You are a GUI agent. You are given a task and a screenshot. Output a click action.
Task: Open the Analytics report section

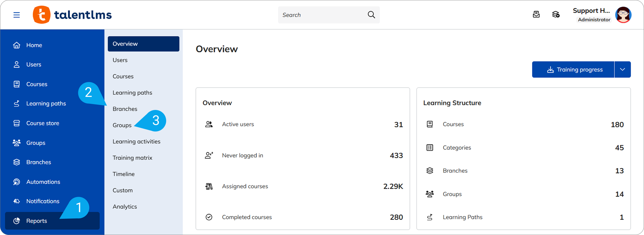point(125,206)
